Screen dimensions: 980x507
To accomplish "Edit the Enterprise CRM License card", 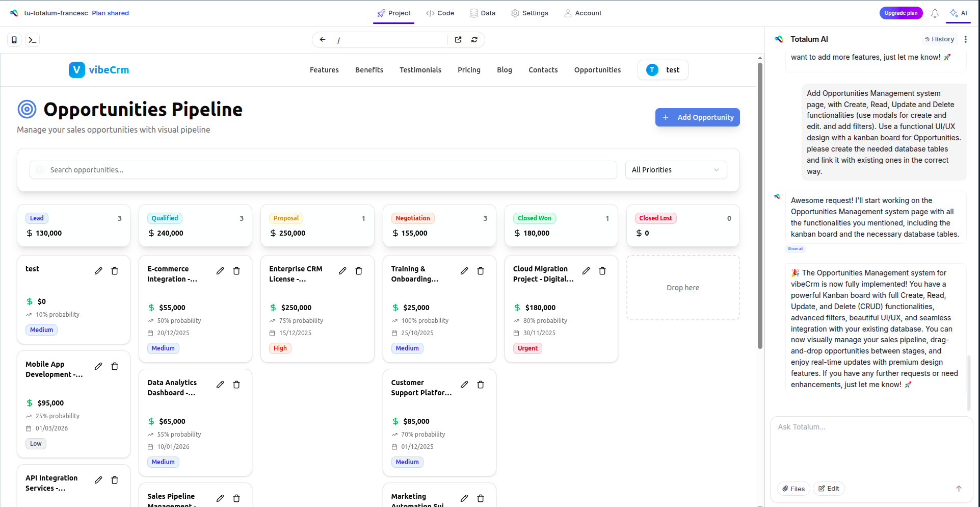I will click(342, 271).
